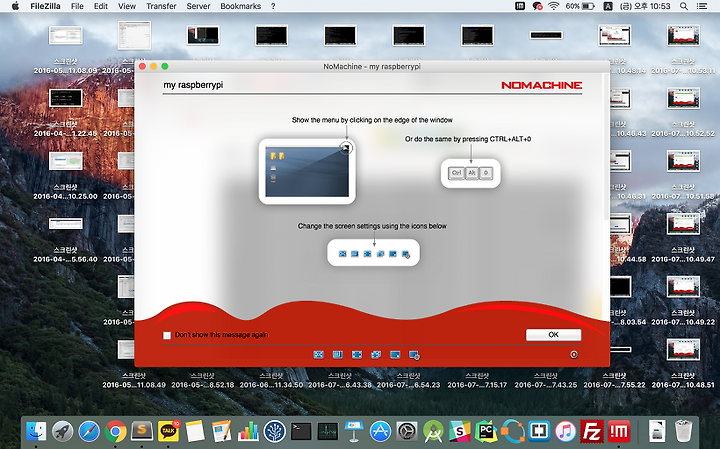Open Sublime Text in the Dock

(x=142, y=432)
